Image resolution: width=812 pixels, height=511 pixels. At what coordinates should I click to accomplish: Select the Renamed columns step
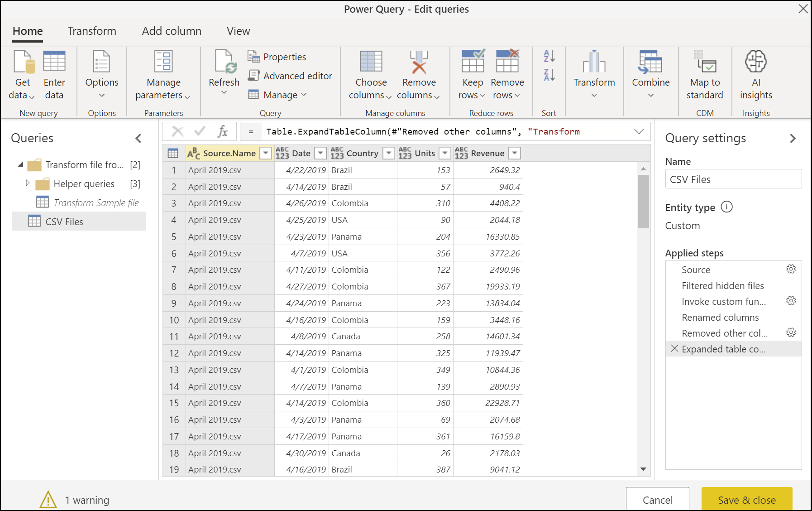[x=733, y=317]
